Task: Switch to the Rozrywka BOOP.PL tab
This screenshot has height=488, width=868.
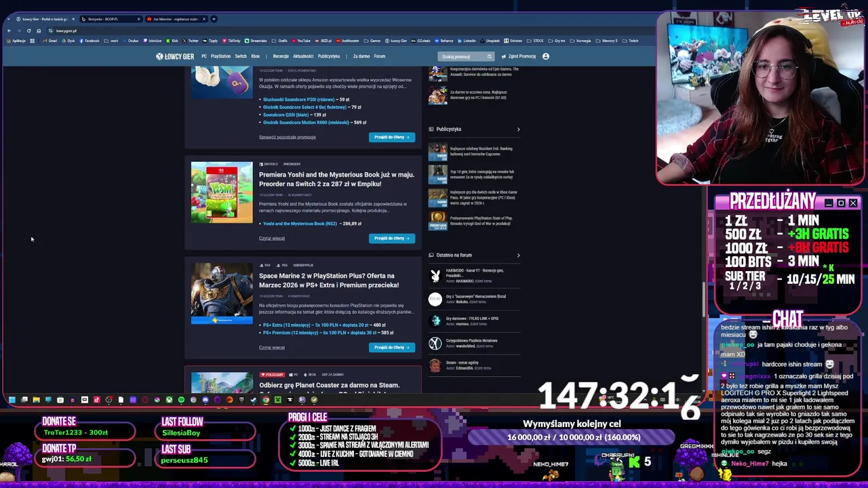Action: [112, 19]
